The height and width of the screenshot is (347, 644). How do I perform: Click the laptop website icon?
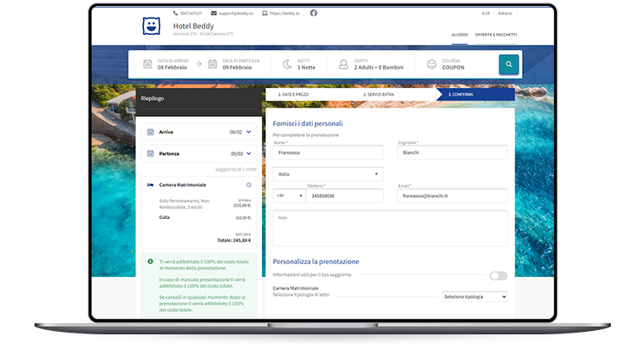[264, 14]
